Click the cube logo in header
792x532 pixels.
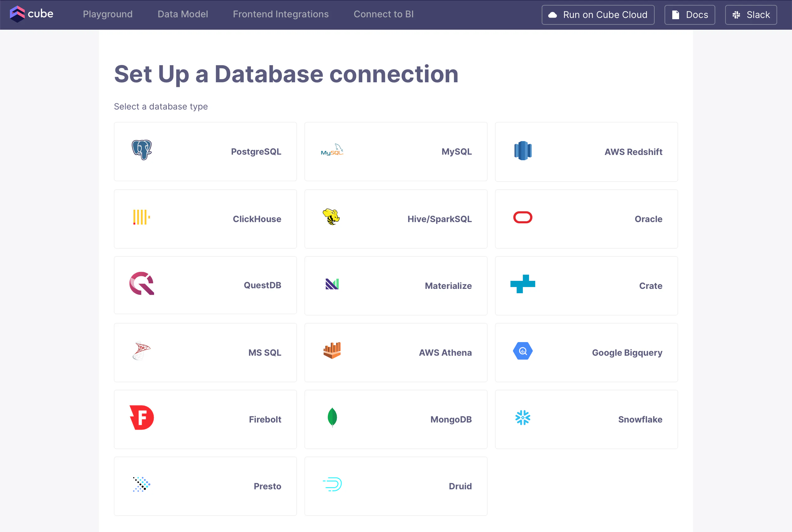[32, 14]
